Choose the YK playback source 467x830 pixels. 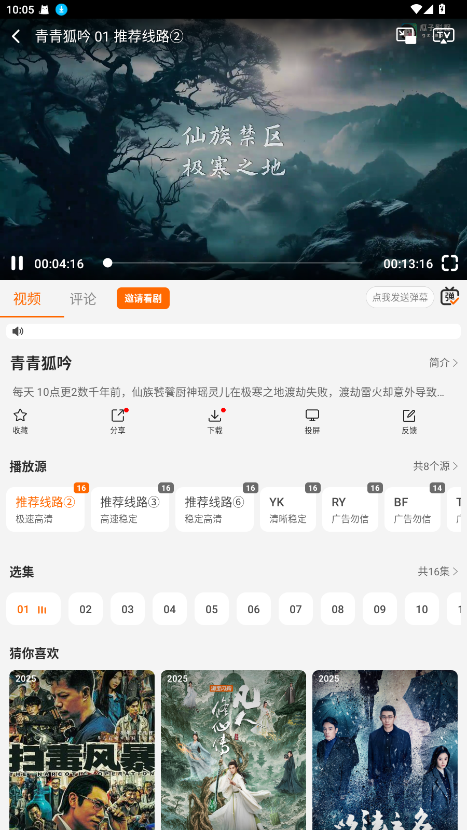[x=288, y=509]
